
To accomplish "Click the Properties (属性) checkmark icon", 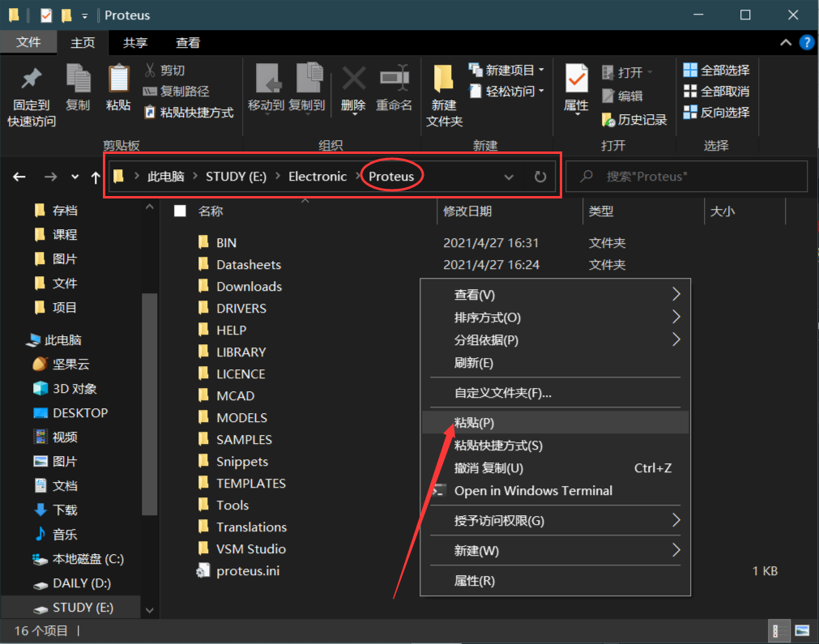I will pyautogui.click(x=577, y=79).
